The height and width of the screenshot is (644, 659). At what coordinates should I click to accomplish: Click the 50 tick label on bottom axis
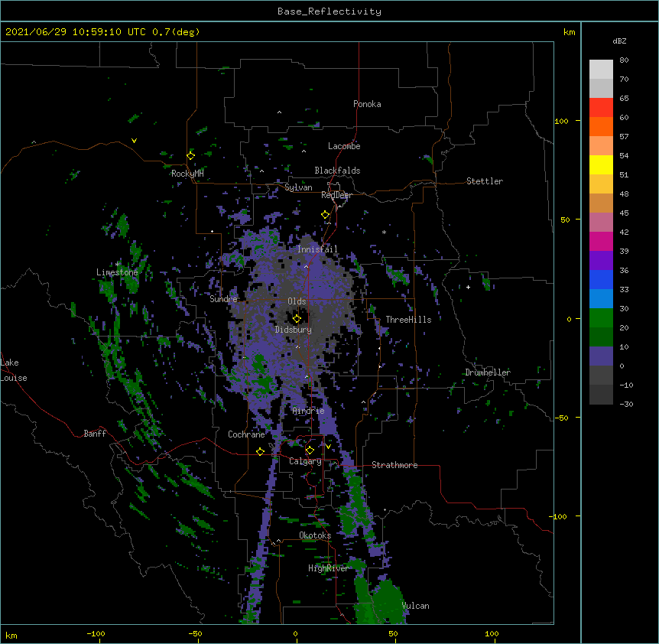(393, 634)
